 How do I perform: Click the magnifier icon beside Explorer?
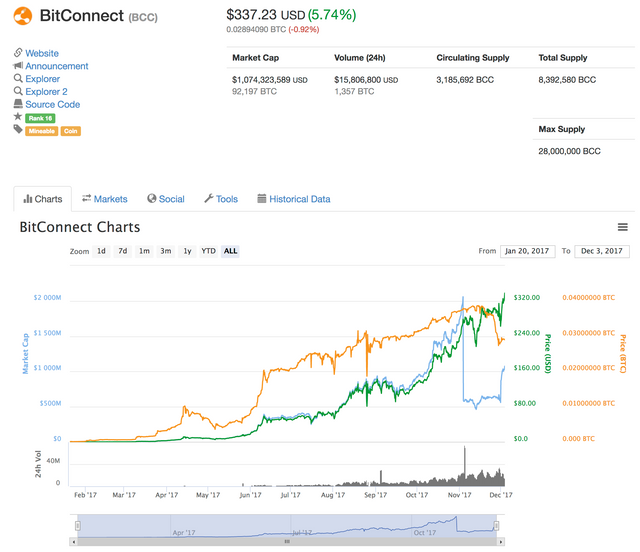tap(18, 78)
